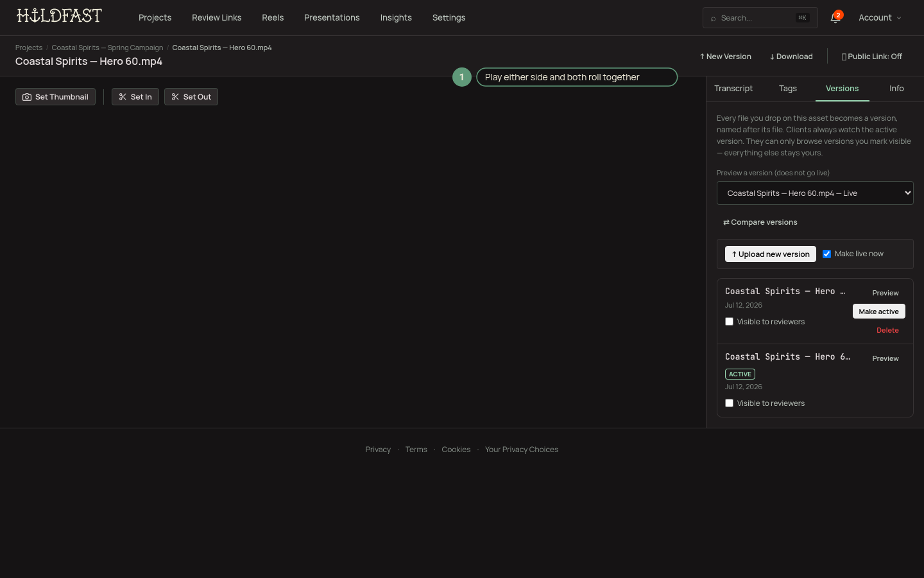Open Your Privacy Choices link
Screen dimensions: 924x578
pos(522,450)
